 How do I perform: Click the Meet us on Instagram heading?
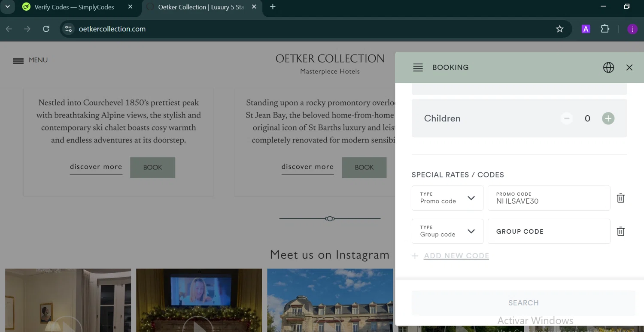click(330, 255)
